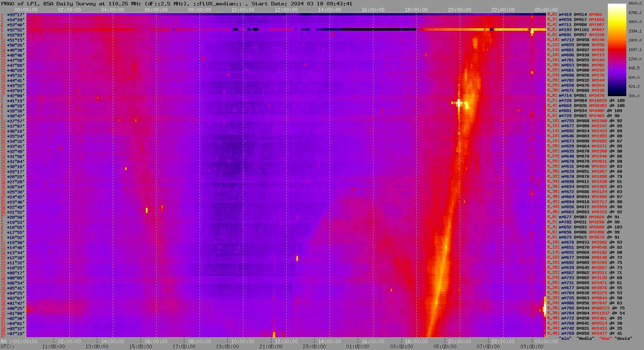Click the statistics row containing M=16035
Screen dimensions: 644x350
(586, 101)
